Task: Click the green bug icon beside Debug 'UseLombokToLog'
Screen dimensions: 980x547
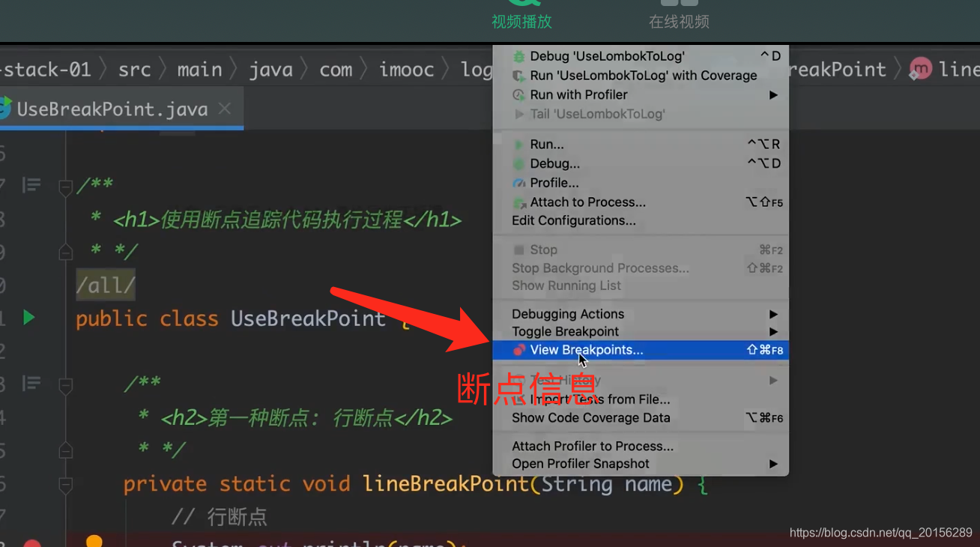Action: click(x=518, y=56)
